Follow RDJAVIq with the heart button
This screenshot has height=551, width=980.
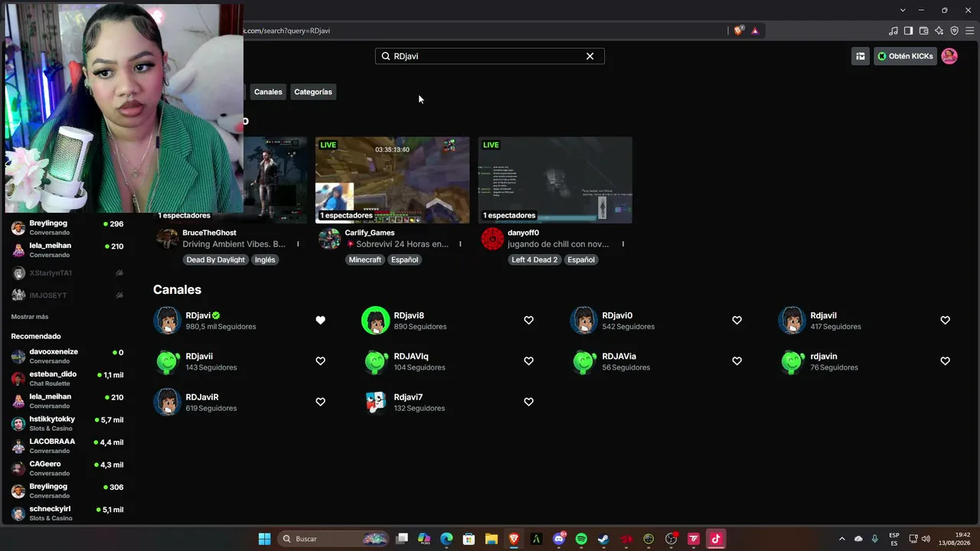[x=528, y=361]
